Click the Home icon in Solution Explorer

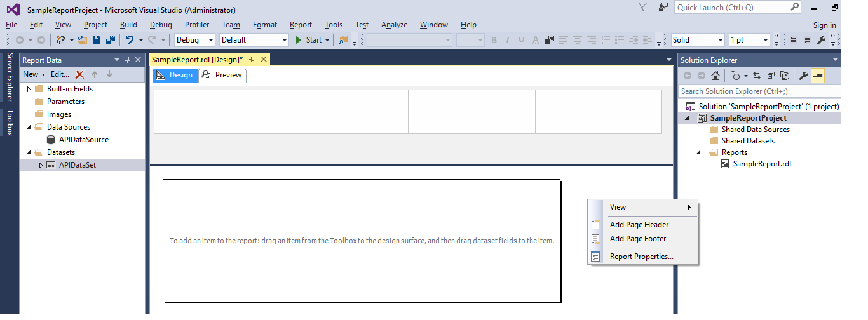[x=715, y=76]
